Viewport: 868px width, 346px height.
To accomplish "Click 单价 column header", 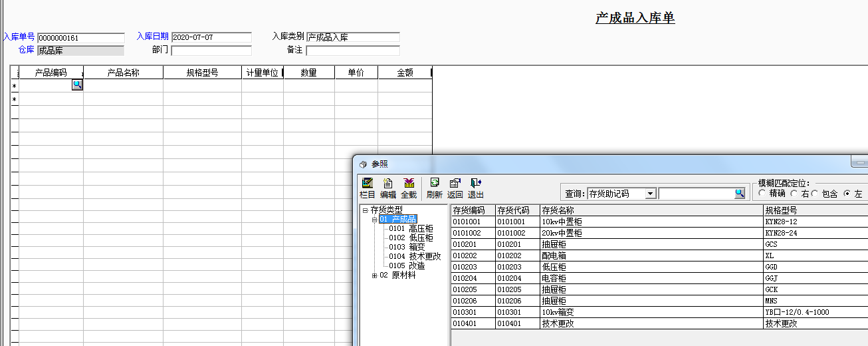I will coord(356,73).
